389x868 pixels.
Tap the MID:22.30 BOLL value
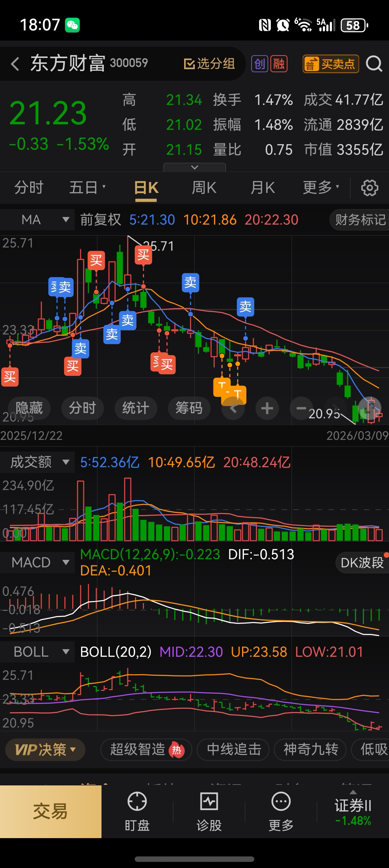tap(191, 652)
